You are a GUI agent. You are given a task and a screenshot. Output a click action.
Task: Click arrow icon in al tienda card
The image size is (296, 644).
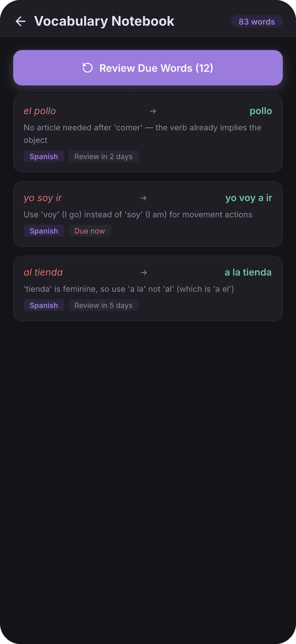point(144,273)
